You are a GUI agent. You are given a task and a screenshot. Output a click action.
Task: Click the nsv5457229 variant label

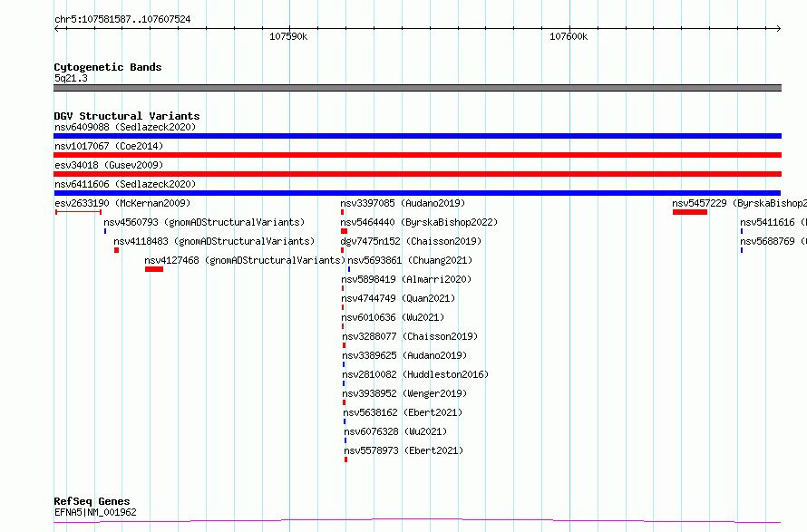(x=739, y=203)
